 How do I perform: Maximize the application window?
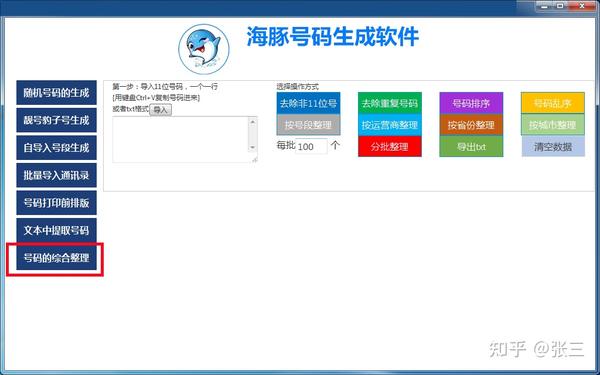pos(560,5)
